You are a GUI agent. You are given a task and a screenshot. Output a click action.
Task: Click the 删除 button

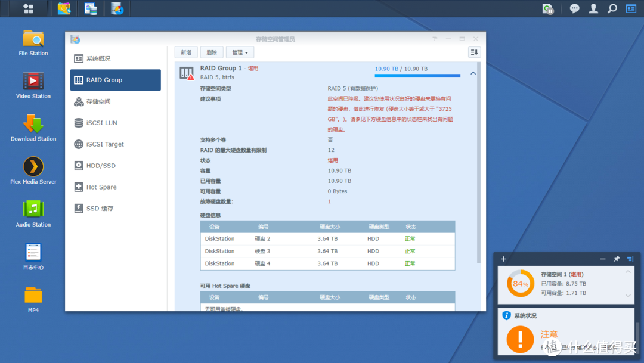coord(212,52)
